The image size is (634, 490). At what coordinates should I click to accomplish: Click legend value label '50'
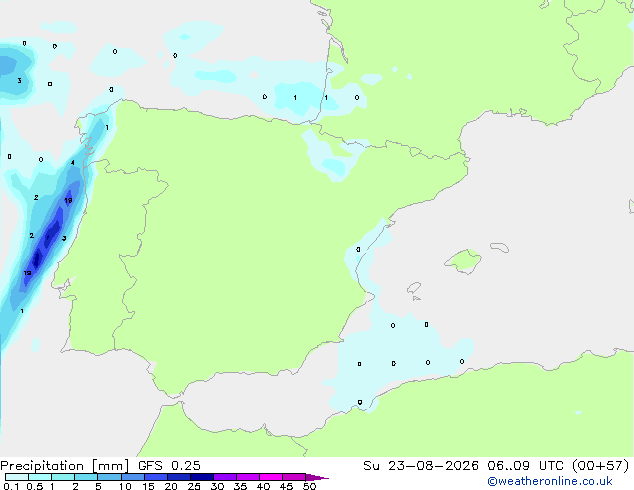[x=309, y=486]
